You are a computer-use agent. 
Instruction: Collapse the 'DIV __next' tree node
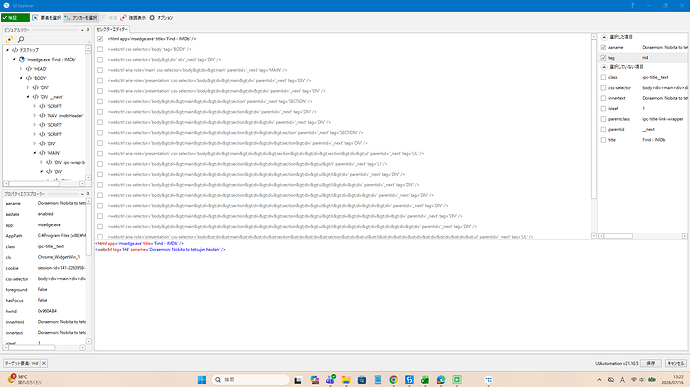coord(28,96)
